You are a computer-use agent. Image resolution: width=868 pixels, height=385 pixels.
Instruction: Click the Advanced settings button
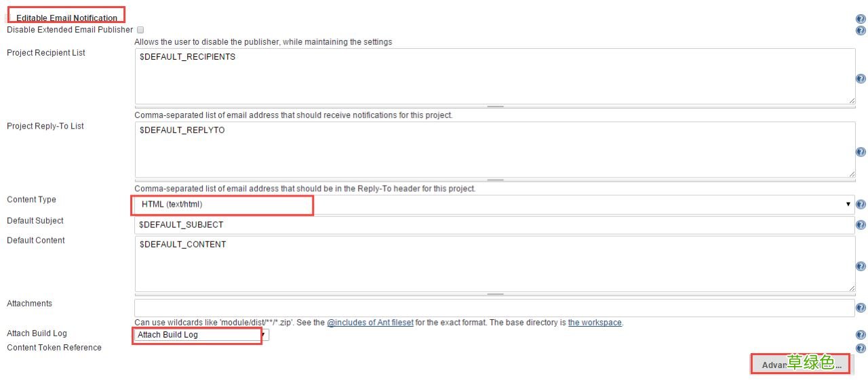point(800,365)
